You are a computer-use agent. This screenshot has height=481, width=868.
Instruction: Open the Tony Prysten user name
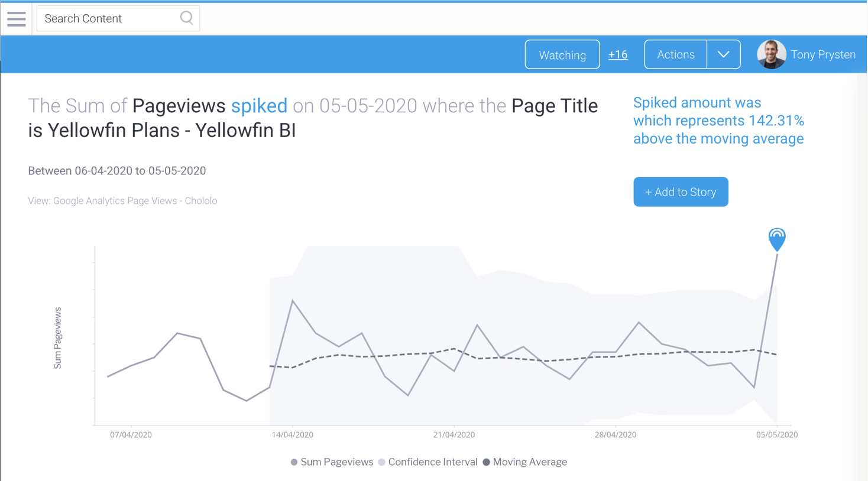822,55
